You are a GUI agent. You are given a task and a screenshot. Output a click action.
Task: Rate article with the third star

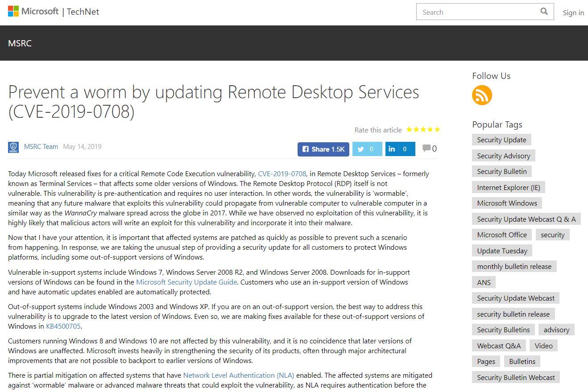click(x=423, y=130)
